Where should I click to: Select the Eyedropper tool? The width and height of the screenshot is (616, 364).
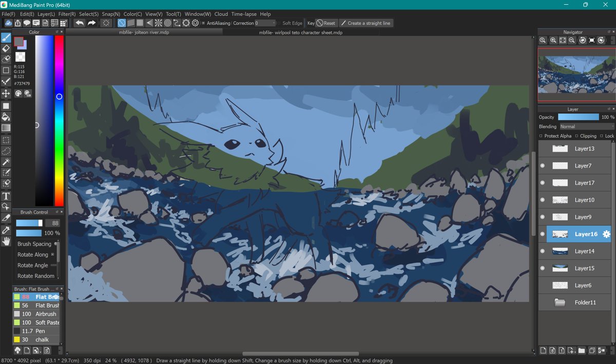click(x=6, y=230)
